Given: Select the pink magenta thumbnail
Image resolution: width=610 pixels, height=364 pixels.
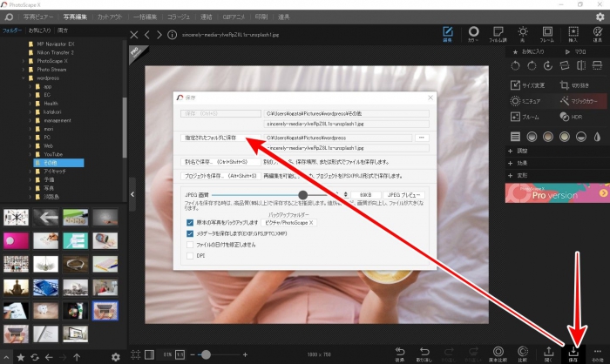Looking at the screenshot, I should click(16, 240).
